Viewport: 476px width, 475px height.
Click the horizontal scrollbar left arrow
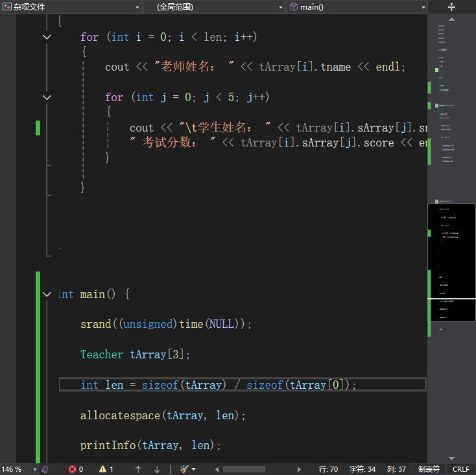point(217,469)
